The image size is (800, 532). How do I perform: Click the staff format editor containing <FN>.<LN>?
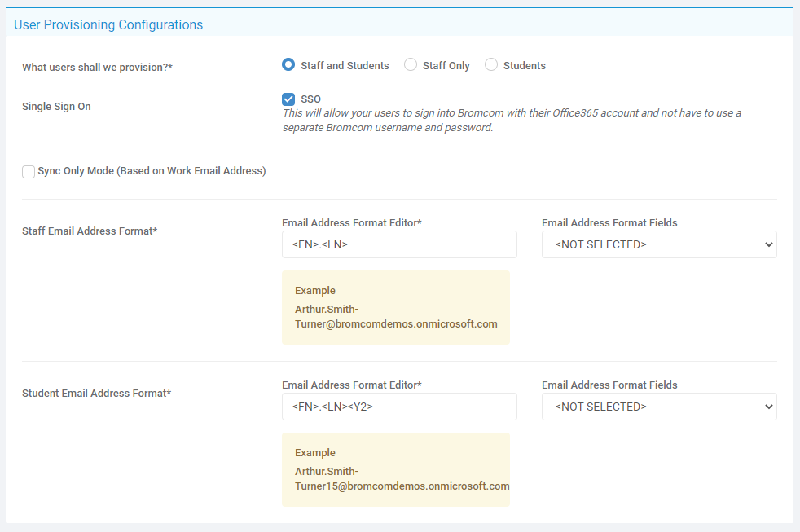coord(399,244)
